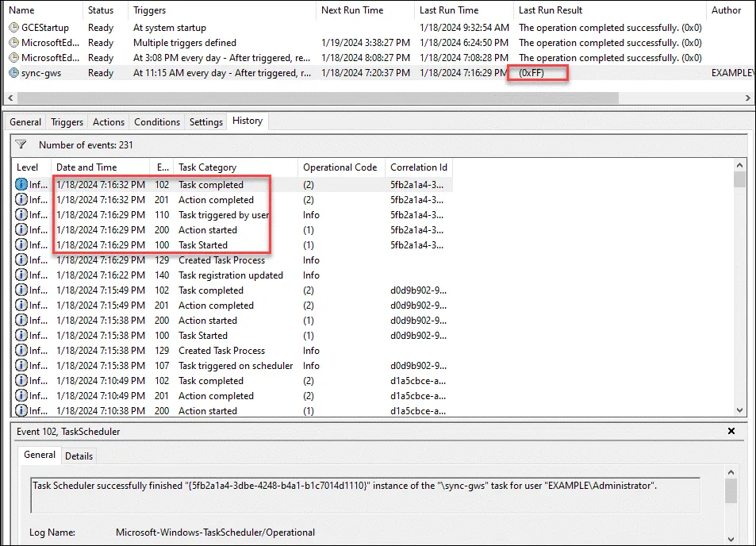Close the Event 102 detail pane
The width and height of the screenshot is (756, 546).
(x=731, y=431)
